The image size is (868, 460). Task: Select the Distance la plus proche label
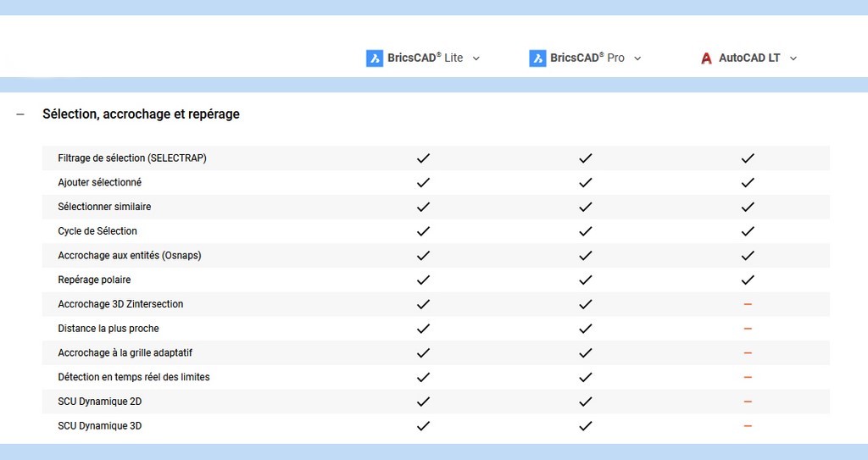(108, 328)
